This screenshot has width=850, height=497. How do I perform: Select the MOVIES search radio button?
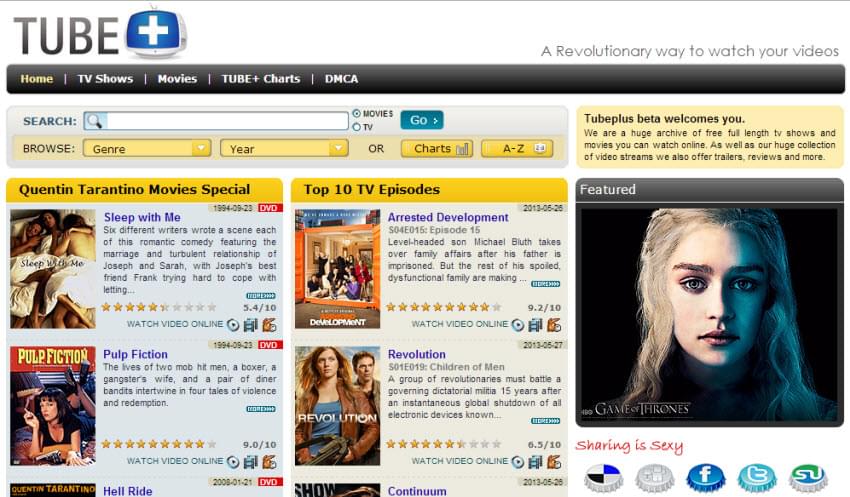357,114
